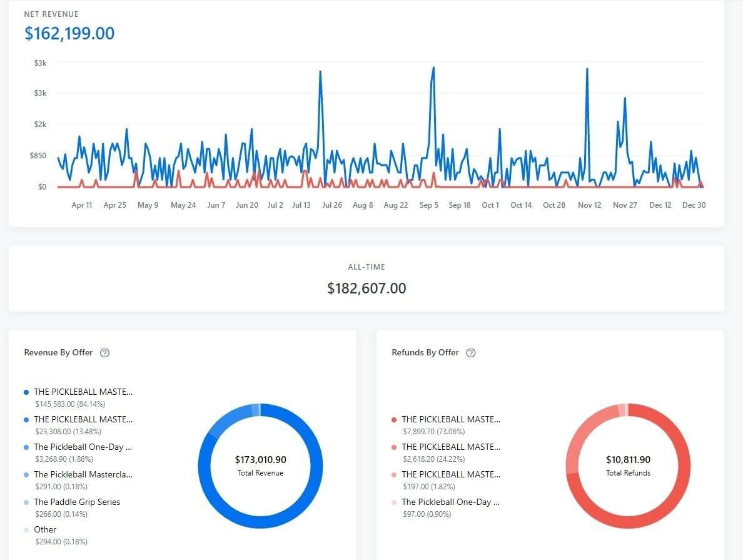
Task: Click the Sep 5 date label on the chart
Action: pos(428,205)
